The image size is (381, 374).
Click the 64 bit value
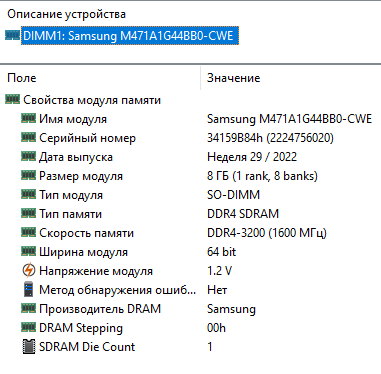coord(221,252)
